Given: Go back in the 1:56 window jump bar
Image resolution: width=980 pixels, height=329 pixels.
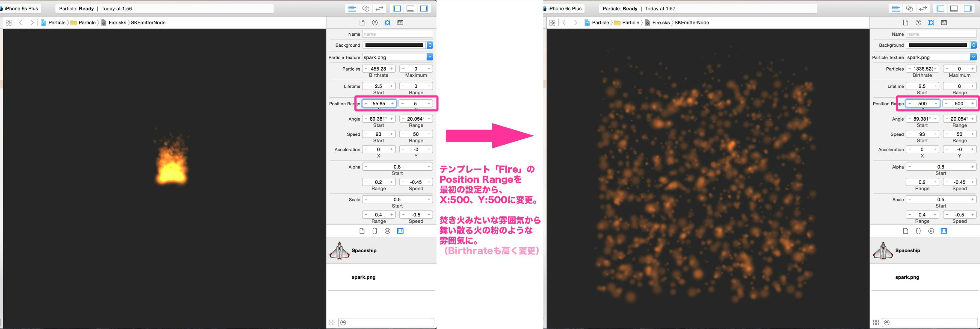Looking at the screenshot, I should (21, 22).
